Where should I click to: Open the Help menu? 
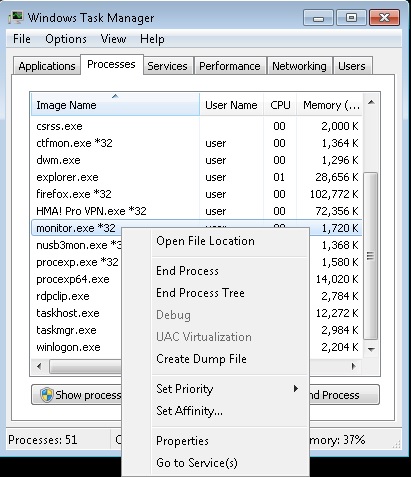pos(152,39)
